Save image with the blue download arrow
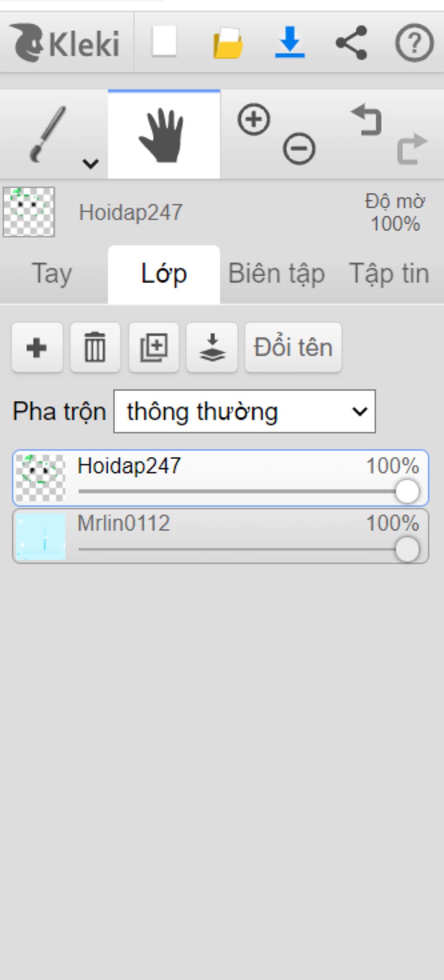The width and height of the screenshot is (444, 980). (x=290, y=42)
